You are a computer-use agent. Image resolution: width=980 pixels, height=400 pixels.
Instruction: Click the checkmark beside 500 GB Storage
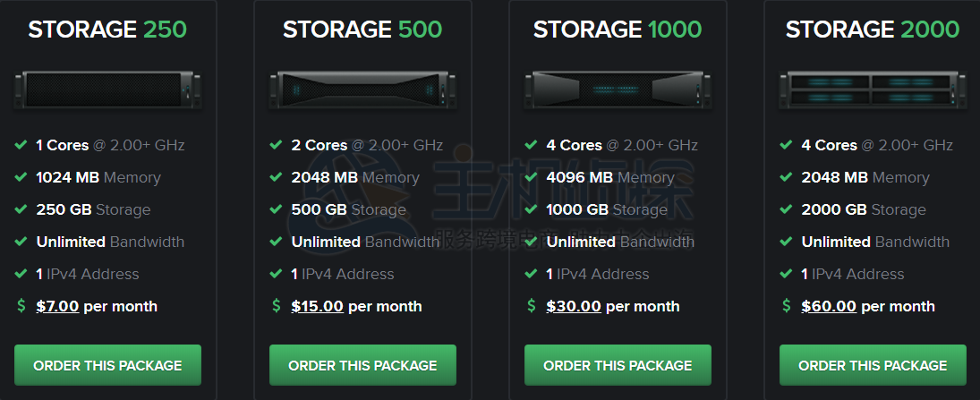tap(277, 209)
